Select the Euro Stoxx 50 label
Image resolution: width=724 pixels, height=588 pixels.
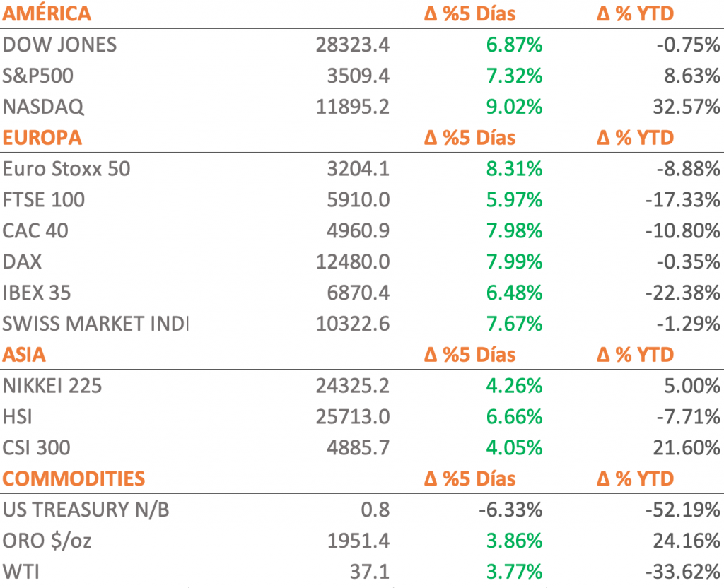click(66, 169)
